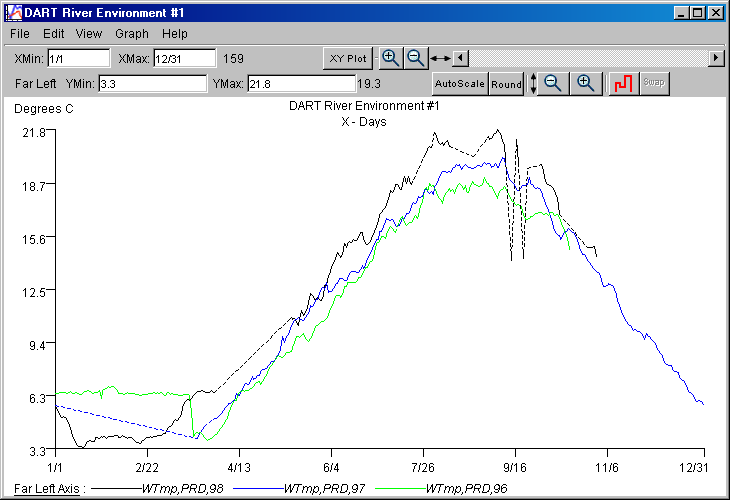The width and height of the screenshot is (730, 500).
Task: Click the vertical zoom in magnifier icon
Action: (x=586, y=84)
